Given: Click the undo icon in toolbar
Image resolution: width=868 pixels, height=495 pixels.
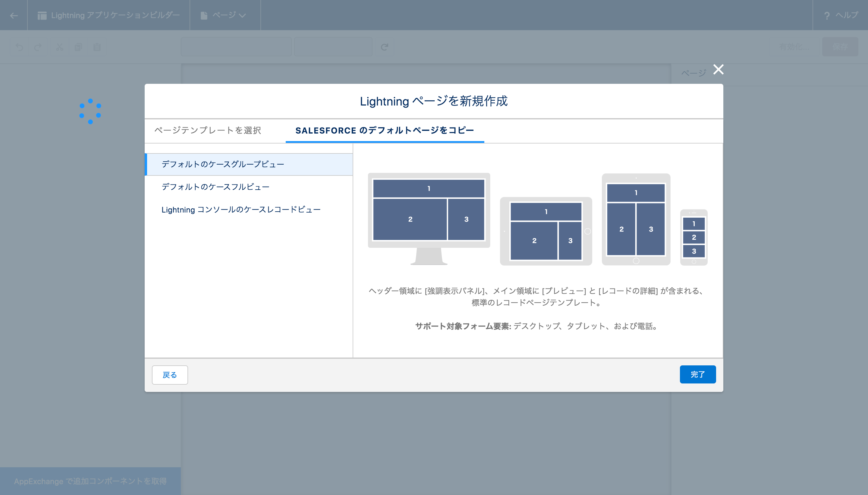Looking at the screenshot, I should click(x=19, y=47).
